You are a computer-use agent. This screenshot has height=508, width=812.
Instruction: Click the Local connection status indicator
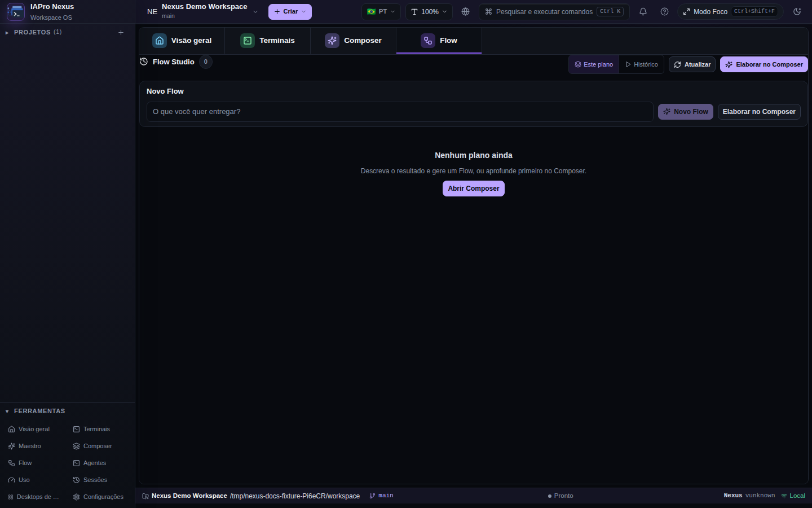pos(793,496)
